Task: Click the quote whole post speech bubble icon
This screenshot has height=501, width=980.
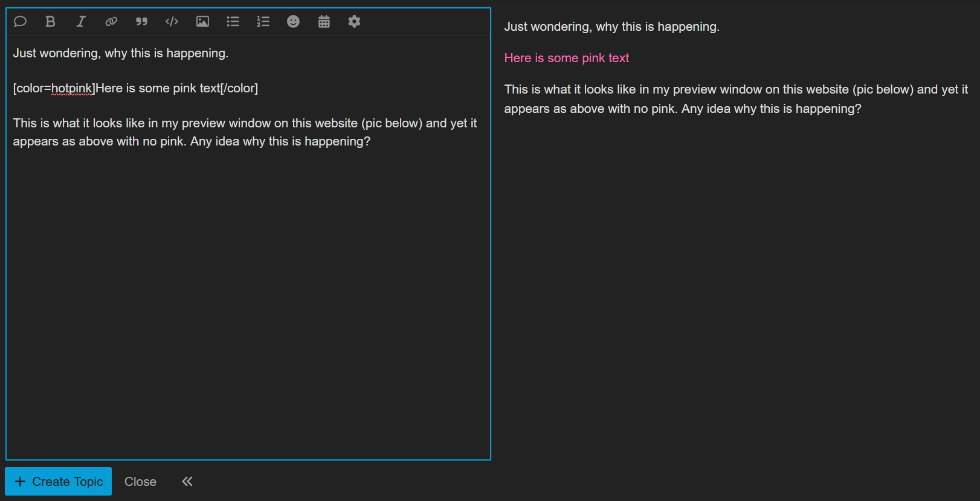Action: [20, 22]
